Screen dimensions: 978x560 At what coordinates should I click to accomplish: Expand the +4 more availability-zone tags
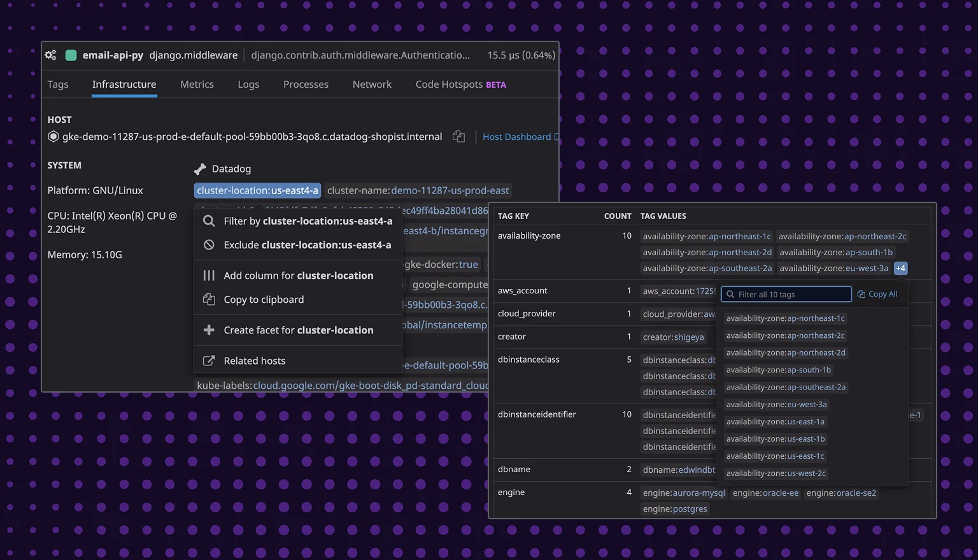coord(901,269)
